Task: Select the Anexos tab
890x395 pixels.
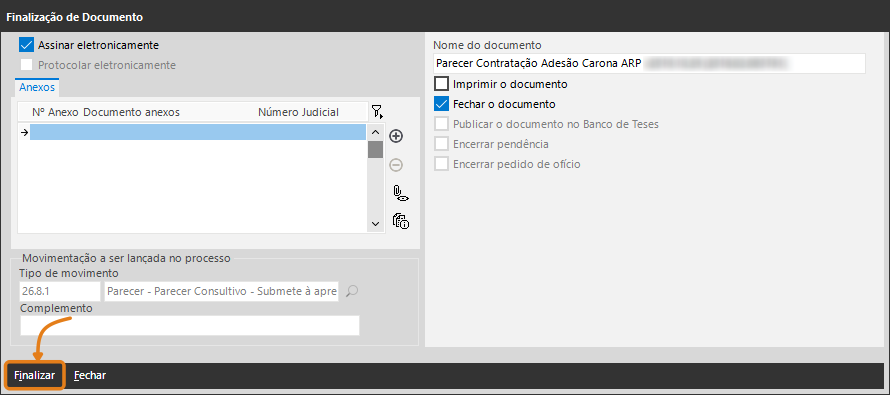Action: click(x=37, y=87)
